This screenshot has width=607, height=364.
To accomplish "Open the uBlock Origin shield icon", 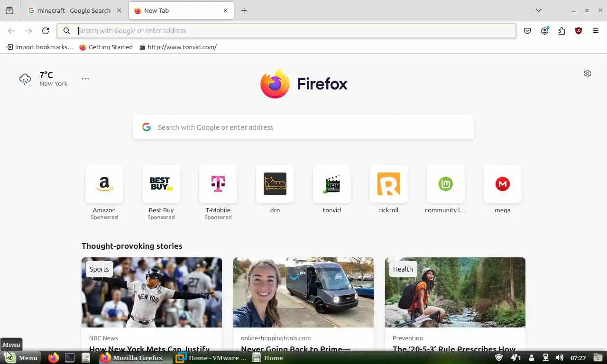I will 579,31.
